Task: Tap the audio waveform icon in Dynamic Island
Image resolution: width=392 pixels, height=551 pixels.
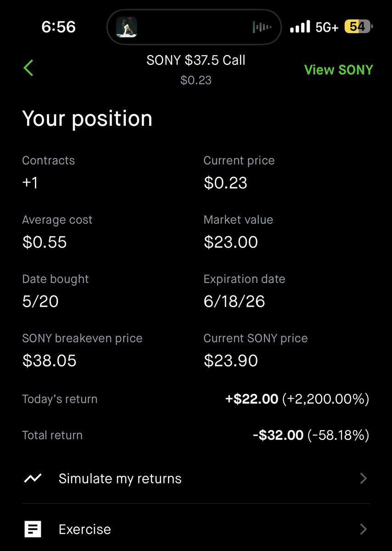Action: point(262,28)
